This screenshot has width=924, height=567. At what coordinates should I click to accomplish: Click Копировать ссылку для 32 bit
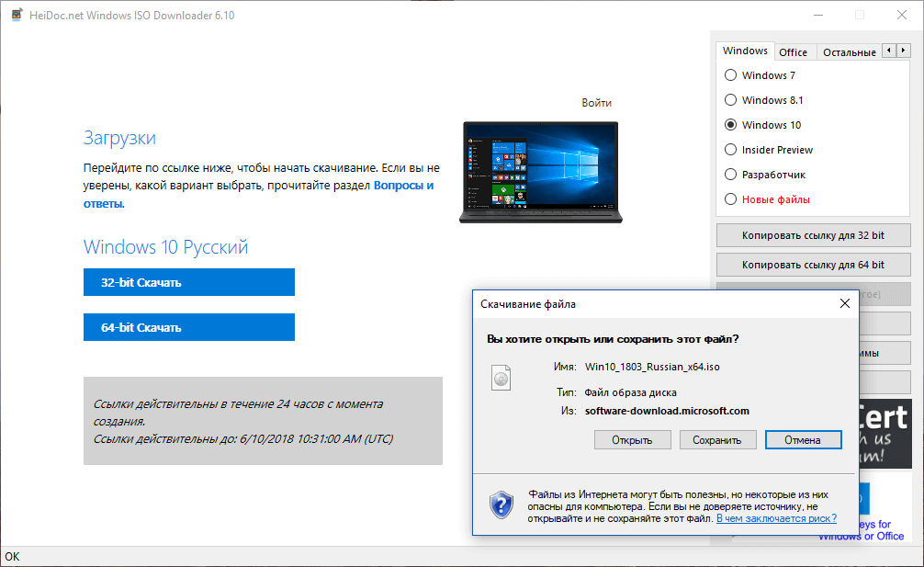coord(812,235)
